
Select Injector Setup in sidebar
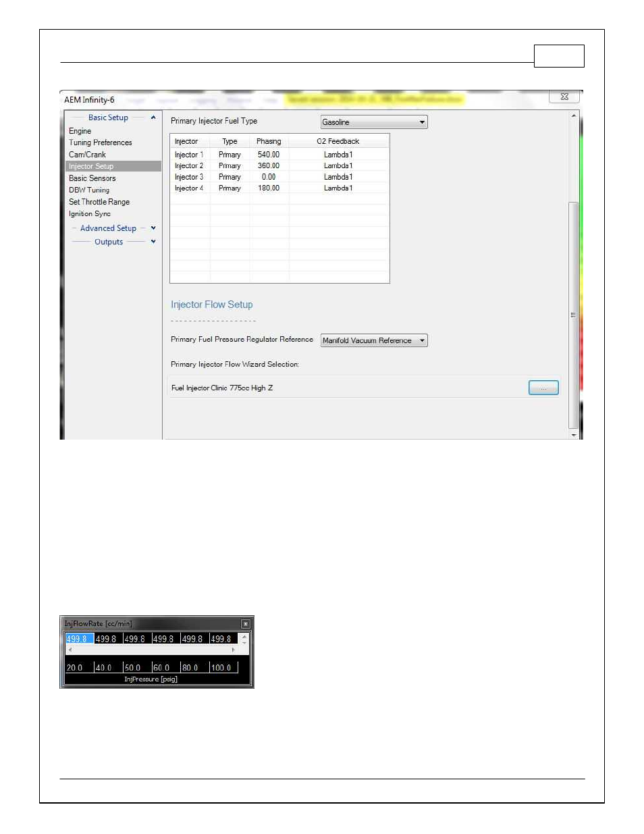[x=113, y=166]
